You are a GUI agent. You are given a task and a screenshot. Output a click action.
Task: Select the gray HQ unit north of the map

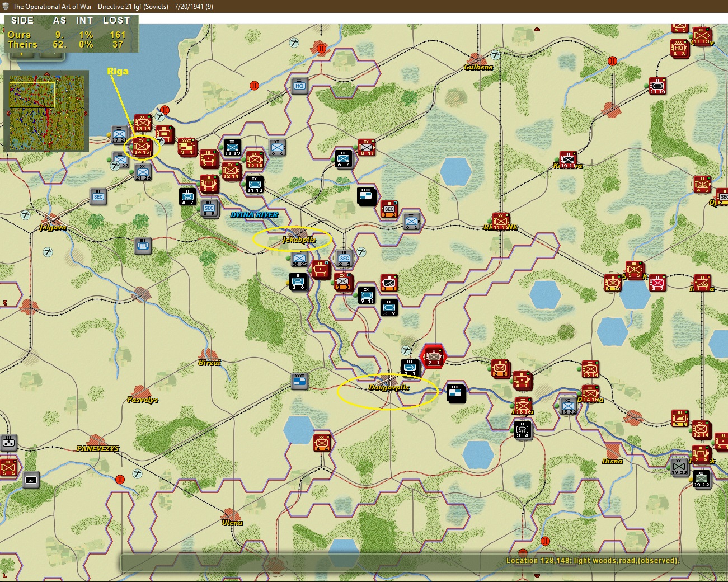click(299, 86)
